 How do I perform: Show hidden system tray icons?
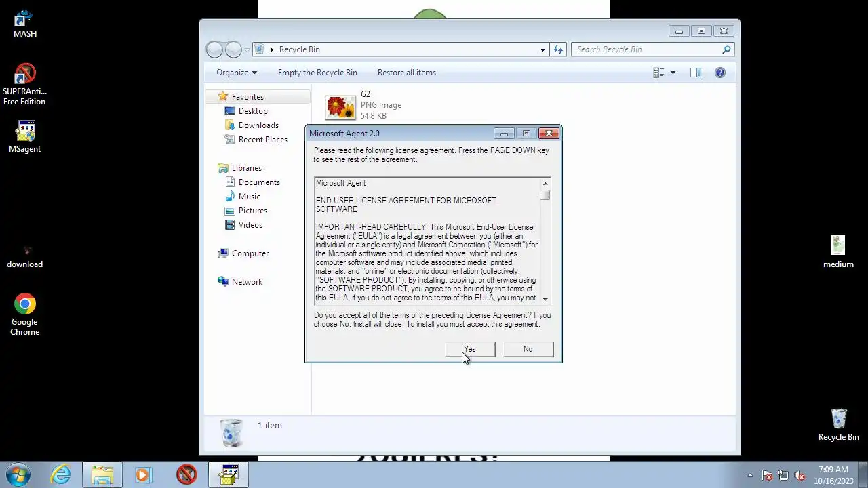coord(750,475)
